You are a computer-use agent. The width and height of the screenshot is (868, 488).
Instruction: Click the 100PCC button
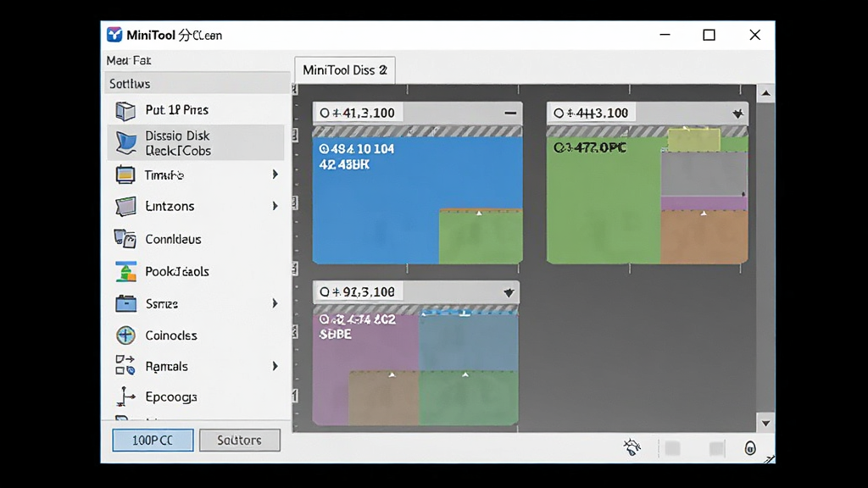click(x=153, y=441)
